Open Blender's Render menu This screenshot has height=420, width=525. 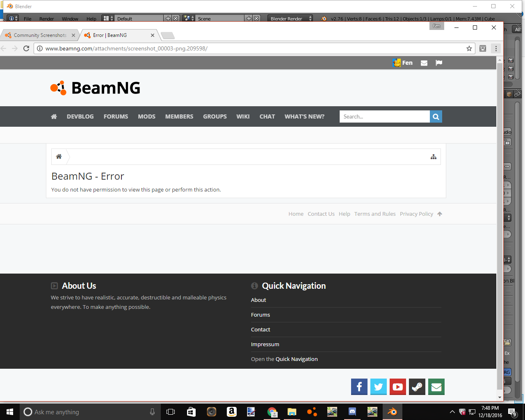(x=47, y=19)
